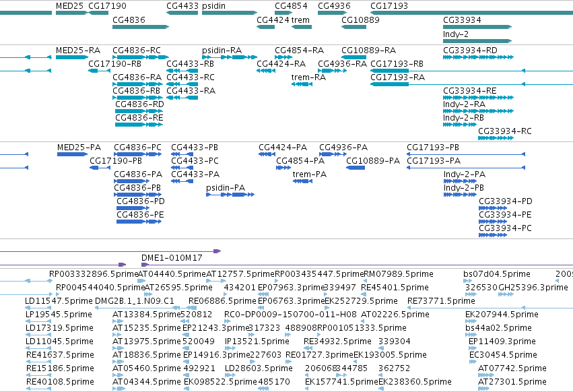Select the EK207944.5prime EST
This screenshot has height=392, width=573.
point(502,315)
